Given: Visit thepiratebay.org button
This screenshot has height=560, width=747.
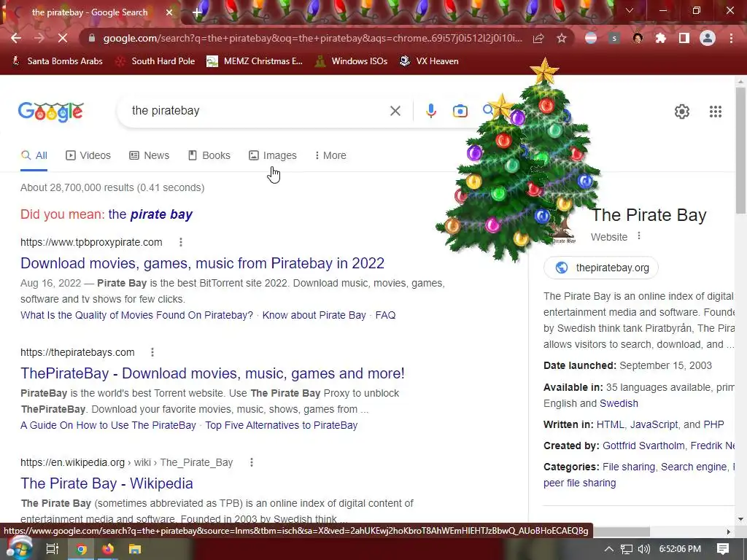Looking at the screenshot, I should (x=601, y=268).
